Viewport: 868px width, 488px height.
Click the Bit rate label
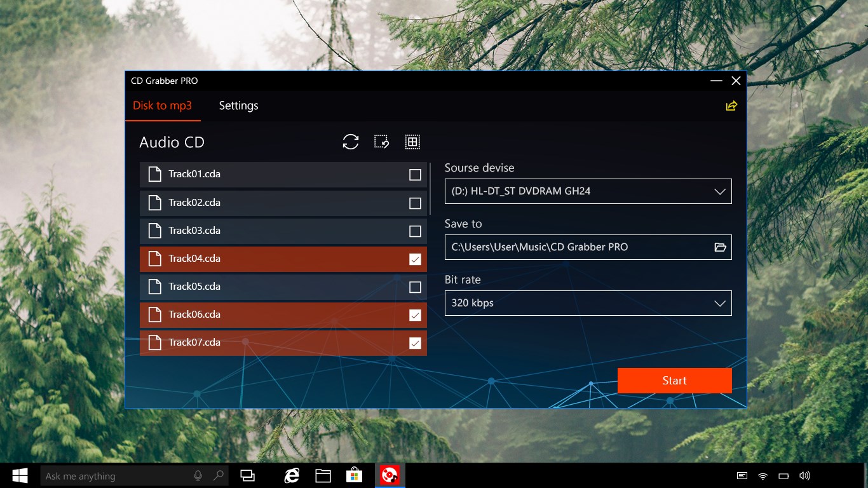click(x=463, y=280)
